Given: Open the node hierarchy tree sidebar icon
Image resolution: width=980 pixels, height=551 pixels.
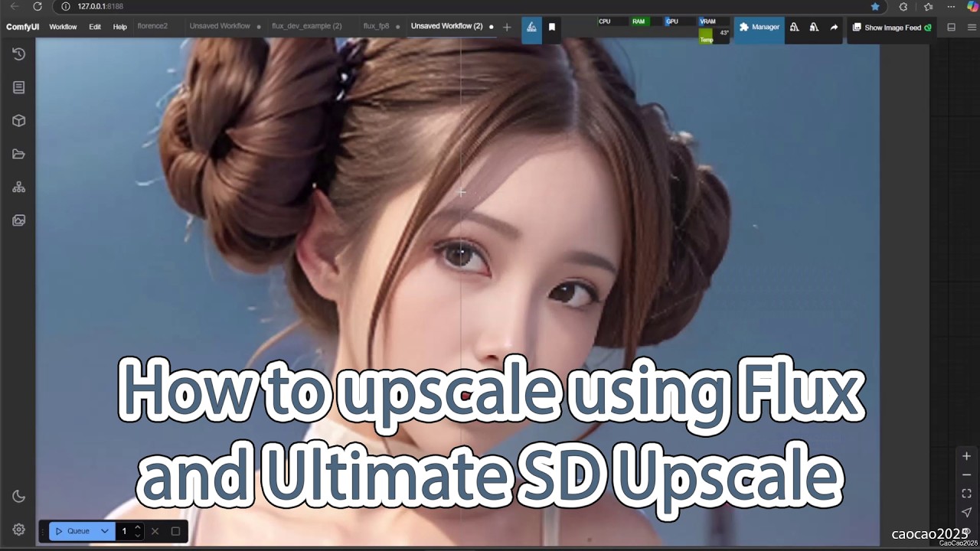Looking at the screenshot, I should (x=19, y=187).
